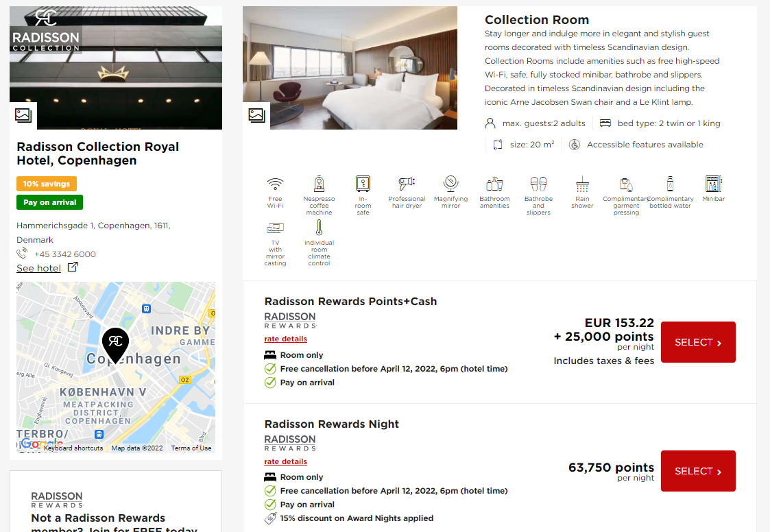This screenshot has height=532, width=770.
Task: Click the Complimentary bottled water icon
Action: 670,185
